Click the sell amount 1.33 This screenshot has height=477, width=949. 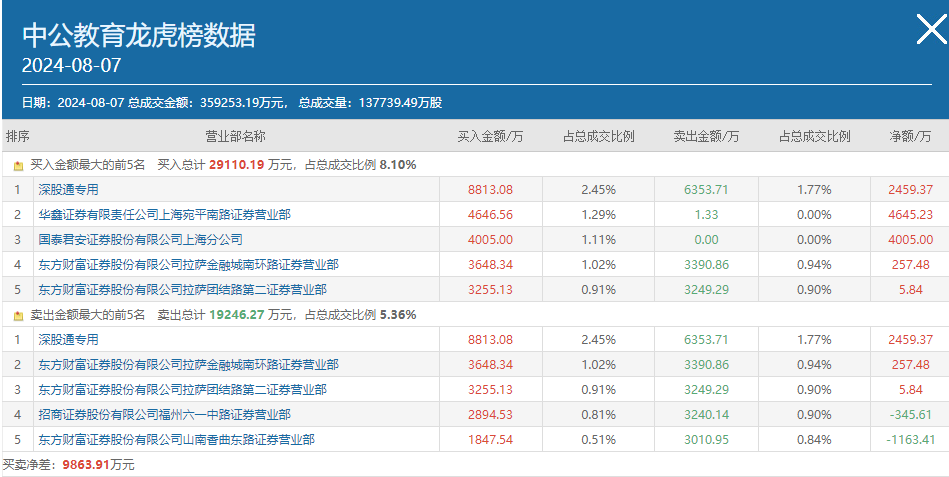pos(706,215)
